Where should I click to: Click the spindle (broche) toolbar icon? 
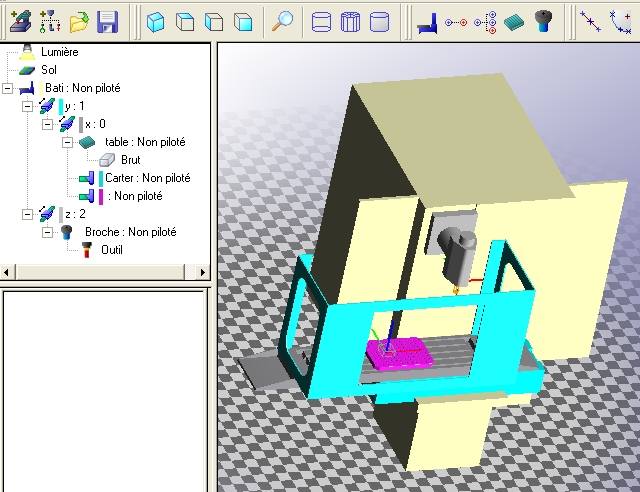coord(543,21)
